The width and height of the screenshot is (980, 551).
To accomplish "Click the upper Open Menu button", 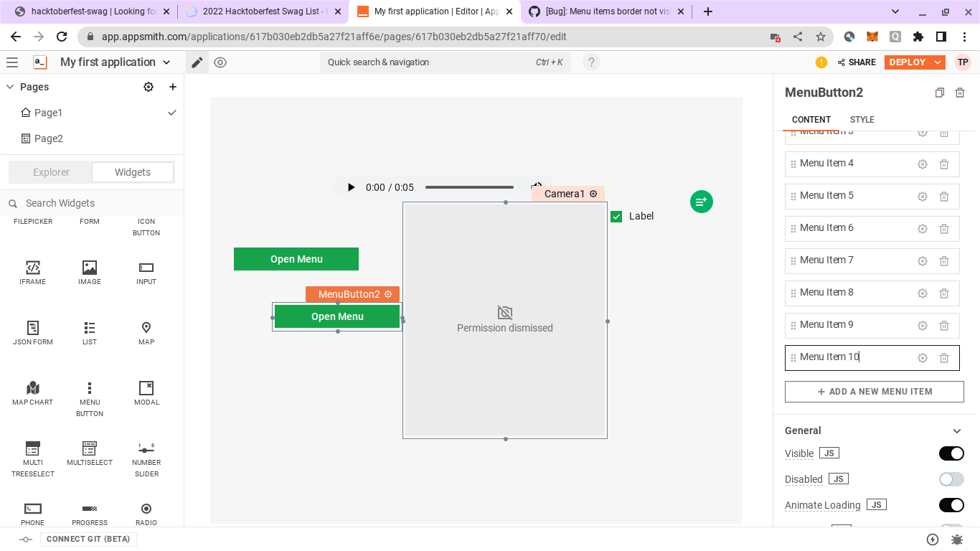I will click(x=296, y=259).
